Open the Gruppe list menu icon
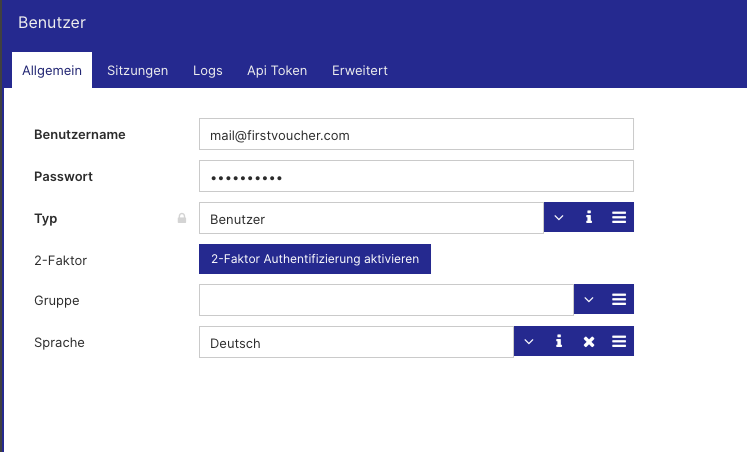Viewport: 747px width, 452px height. (619, 299)
